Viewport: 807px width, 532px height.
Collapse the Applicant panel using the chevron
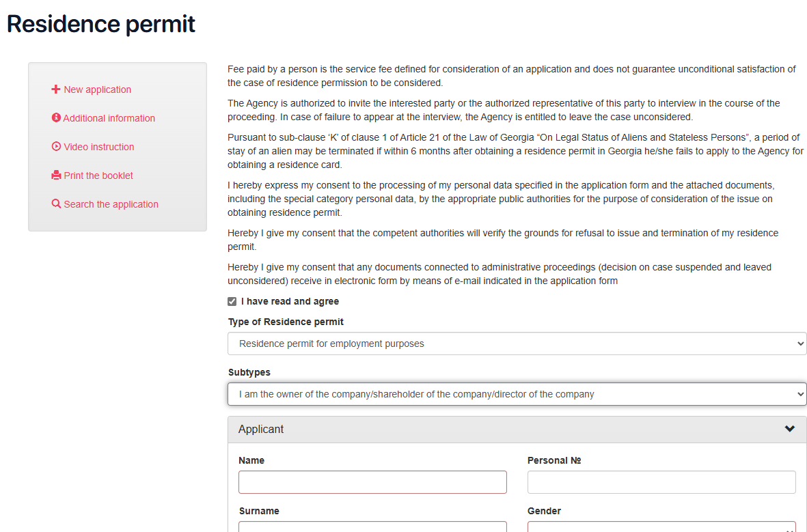coord(790,430)
